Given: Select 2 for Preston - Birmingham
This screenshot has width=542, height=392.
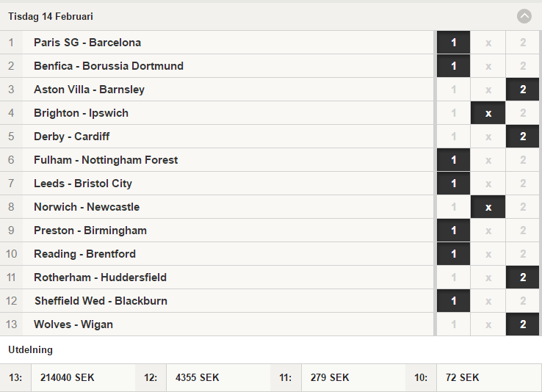Looking at the screenshot, I should click(x=522, y=231).
